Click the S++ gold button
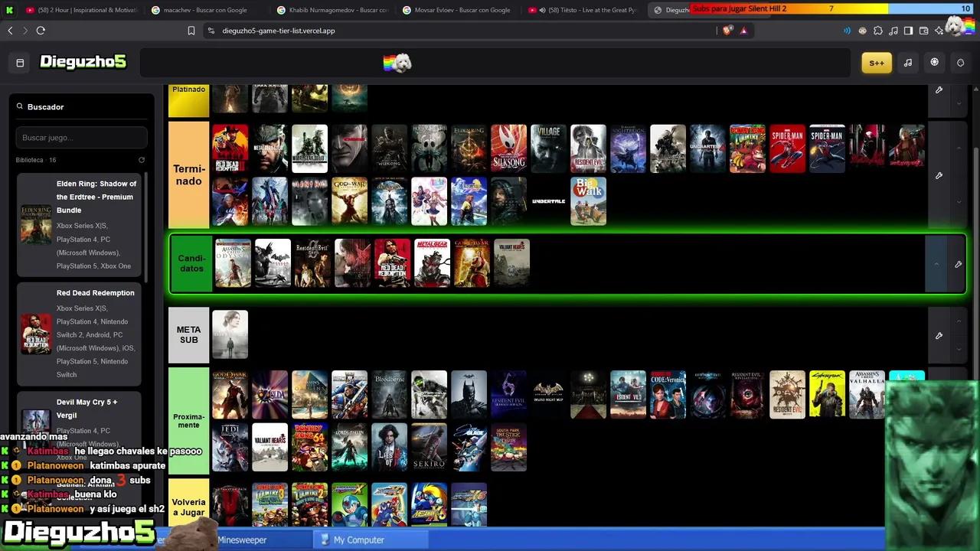Image resolution: width=980 pixels, height=551 pixels. [877, 63]
